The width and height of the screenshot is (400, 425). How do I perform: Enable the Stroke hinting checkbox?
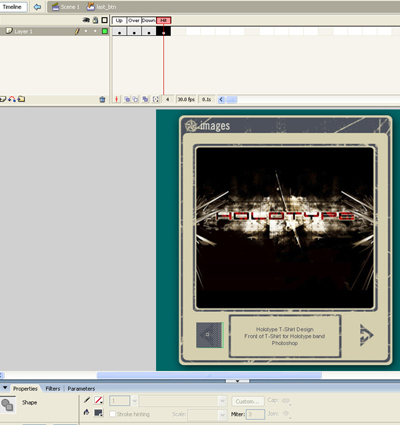tap(113, 414)
